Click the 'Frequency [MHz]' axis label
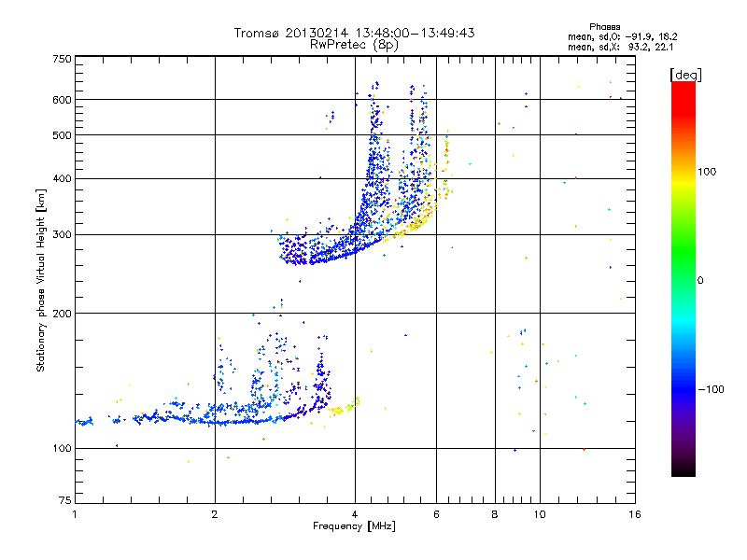747x560 pixels. (x=354, y=526)
